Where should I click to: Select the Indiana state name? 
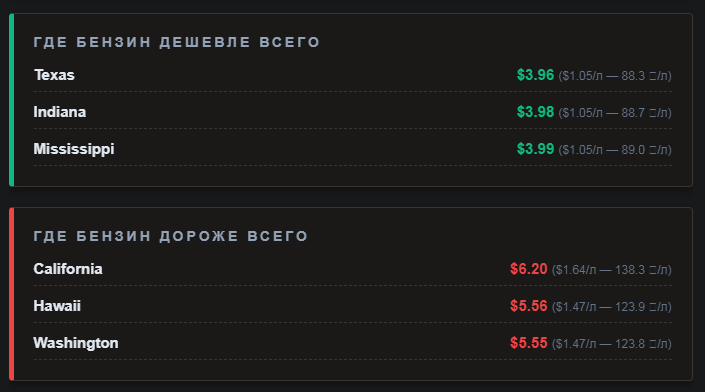[60, 112]
